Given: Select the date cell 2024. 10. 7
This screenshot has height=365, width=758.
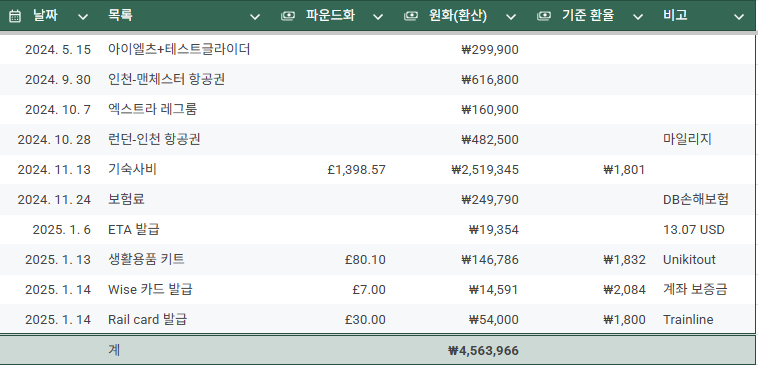Looking at the screenshot, I should tap(58, 110).
